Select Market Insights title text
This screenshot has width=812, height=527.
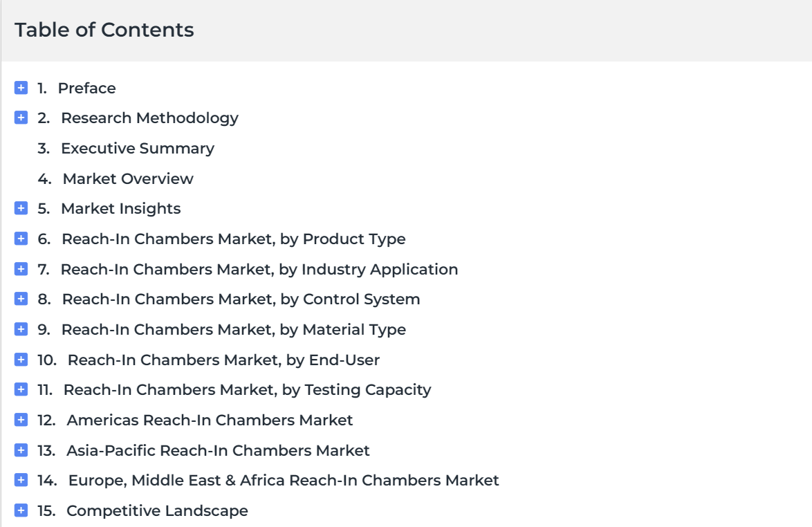point(120,209)
